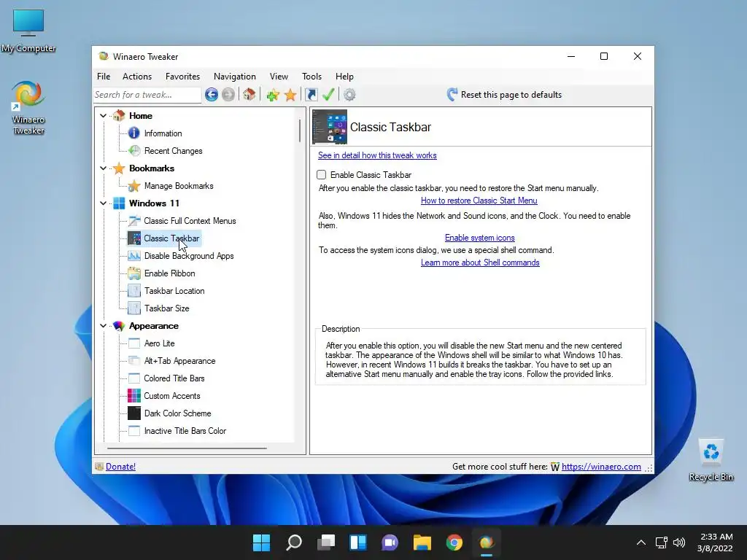Image resolution: width=747 pixels, height=560 pixels.
Task: Add current tweak to bookmarks star-plus icon
Action: pos(273,95)
